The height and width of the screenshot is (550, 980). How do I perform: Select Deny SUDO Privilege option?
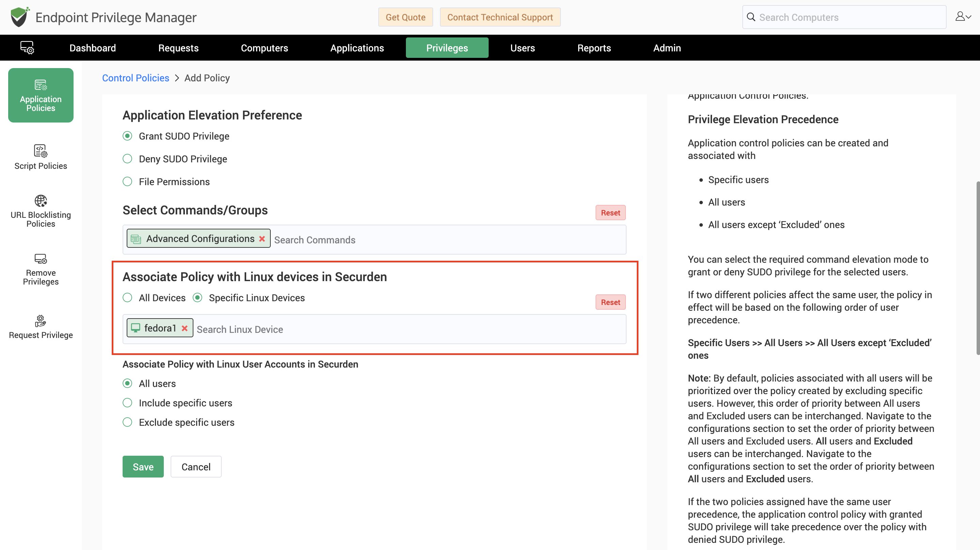point(127,159)
